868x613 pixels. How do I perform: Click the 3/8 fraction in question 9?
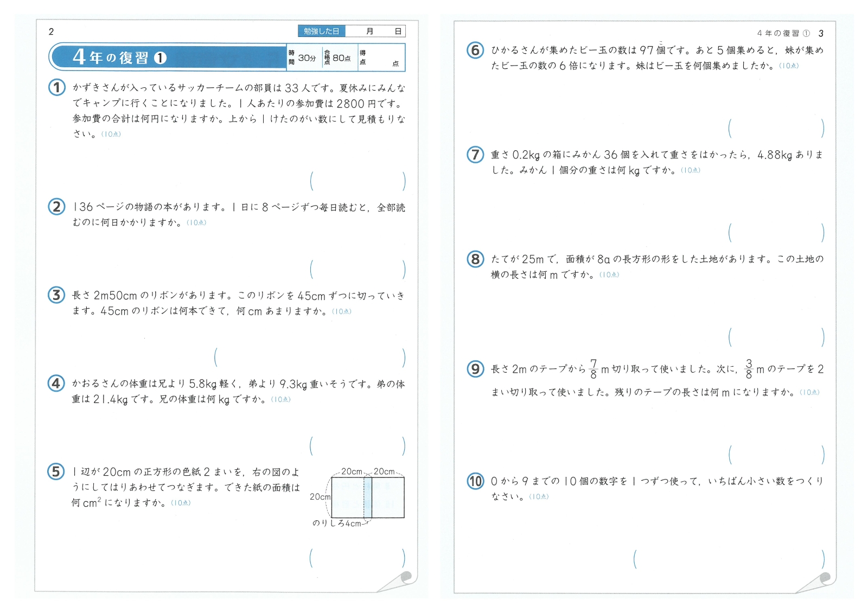click(749, 369)
